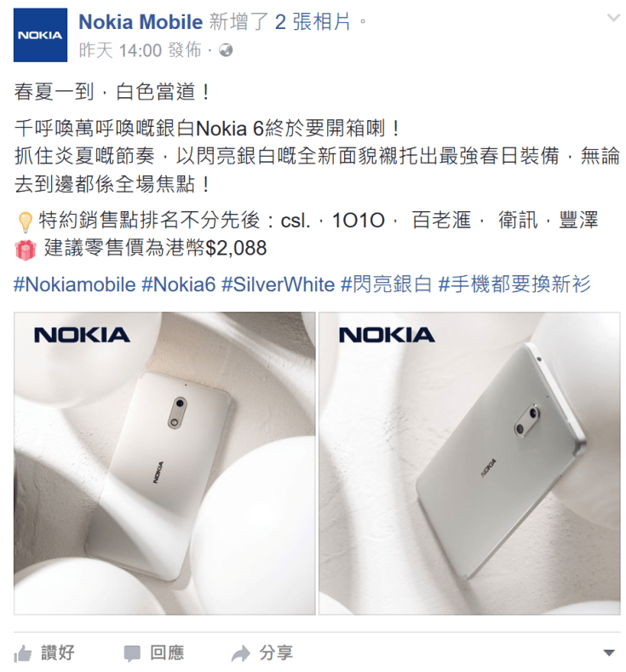This screenshot has height=672, width=626.
Task: Click the Nokia profile picture avatar
Action: pyautogui.click(x=40, y=35)
